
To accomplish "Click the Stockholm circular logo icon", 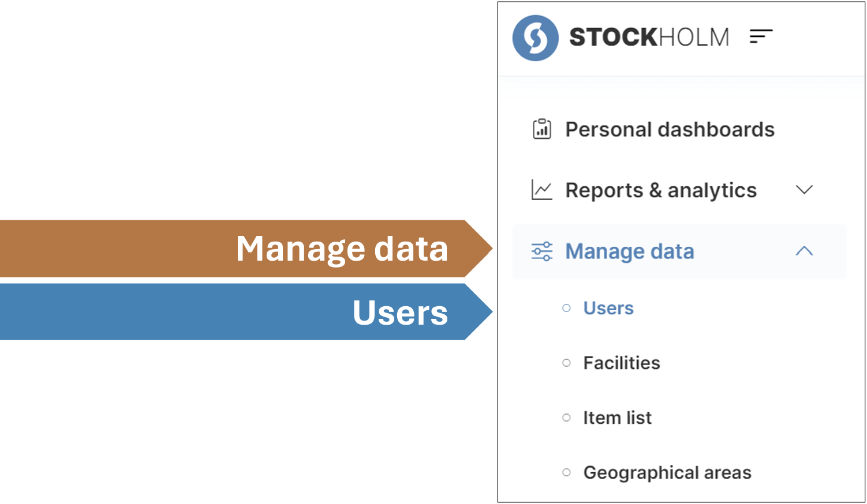I will pos(535,37).
